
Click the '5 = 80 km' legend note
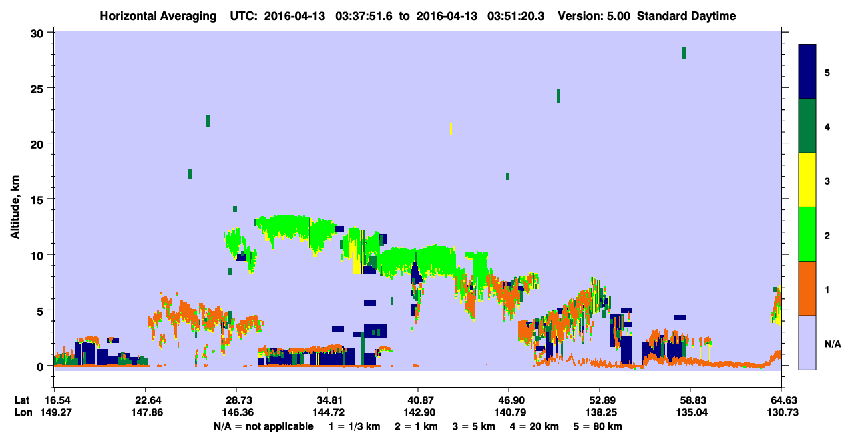click(x=598, y=426)
